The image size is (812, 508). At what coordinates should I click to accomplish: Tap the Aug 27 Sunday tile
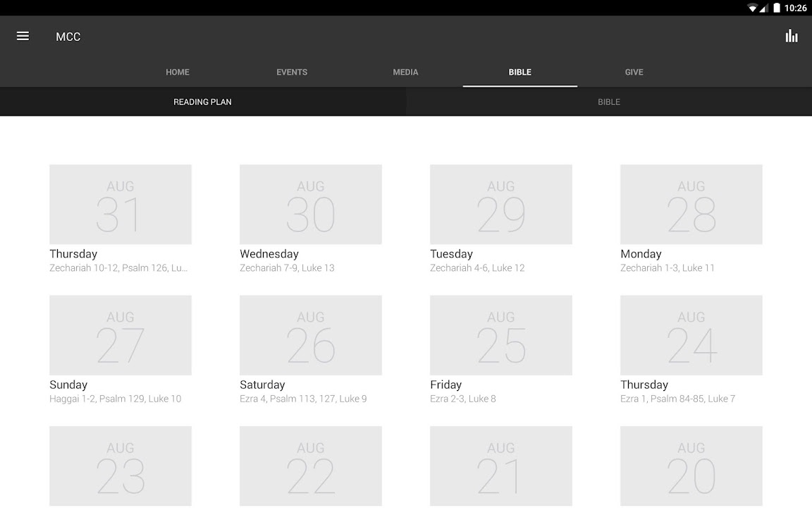(121, 335)
